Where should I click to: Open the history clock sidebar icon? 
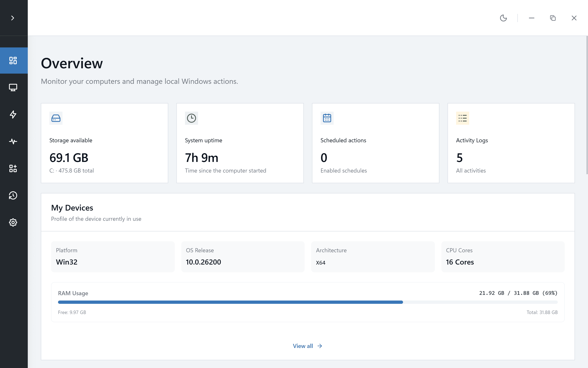click(x=13, y=195)
